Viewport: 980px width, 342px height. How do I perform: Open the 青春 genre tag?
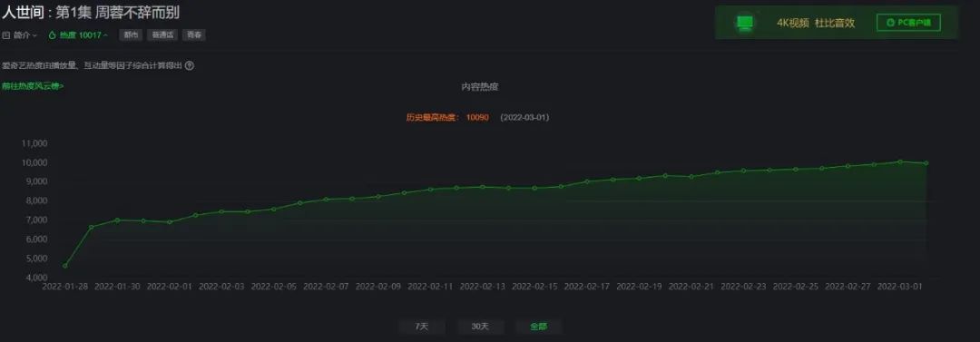point(194,35)
